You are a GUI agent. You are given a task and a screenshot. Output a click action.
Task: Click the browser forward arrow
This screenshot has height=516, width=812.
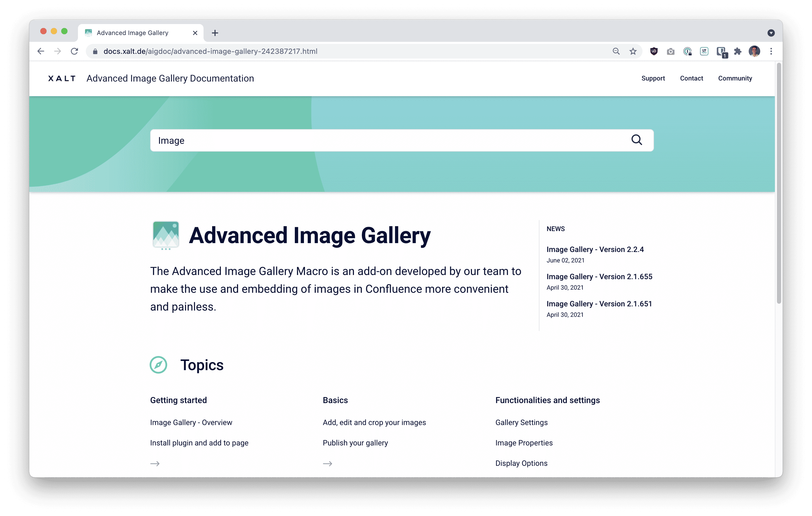(x=58, y=51)
